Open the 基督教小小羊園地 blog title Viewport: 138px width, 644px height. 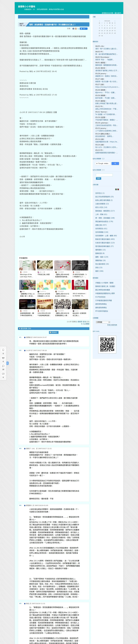point(27,7)
